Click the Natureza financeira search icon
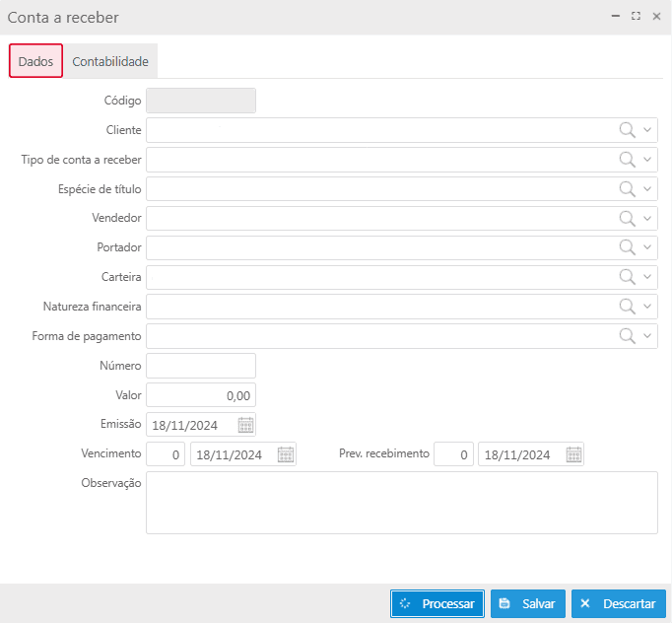The height and width of the screenshot is (623, 672). pyautogui.click(x=627, y=307)
